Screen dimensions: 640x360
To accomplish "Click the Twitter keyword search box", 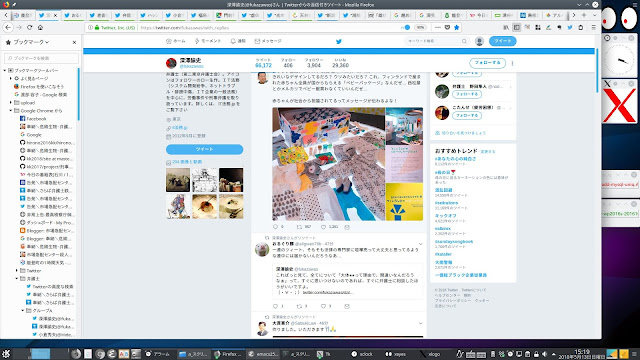I will click(437, 41).
